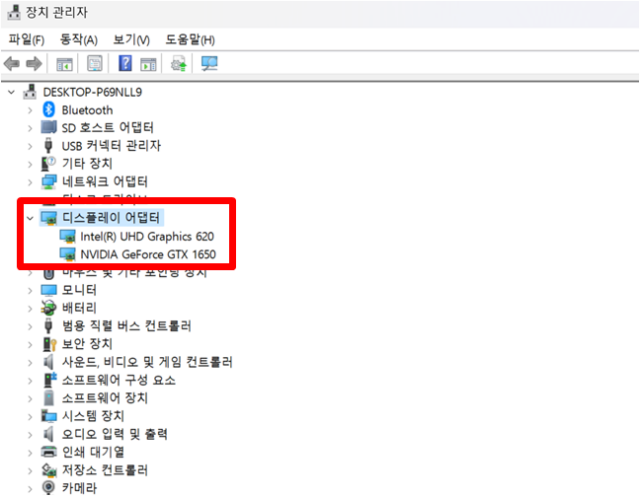This screenshot has width=640, height=496.
Task: Expand the 배터리 category
Action: (30, 309)
